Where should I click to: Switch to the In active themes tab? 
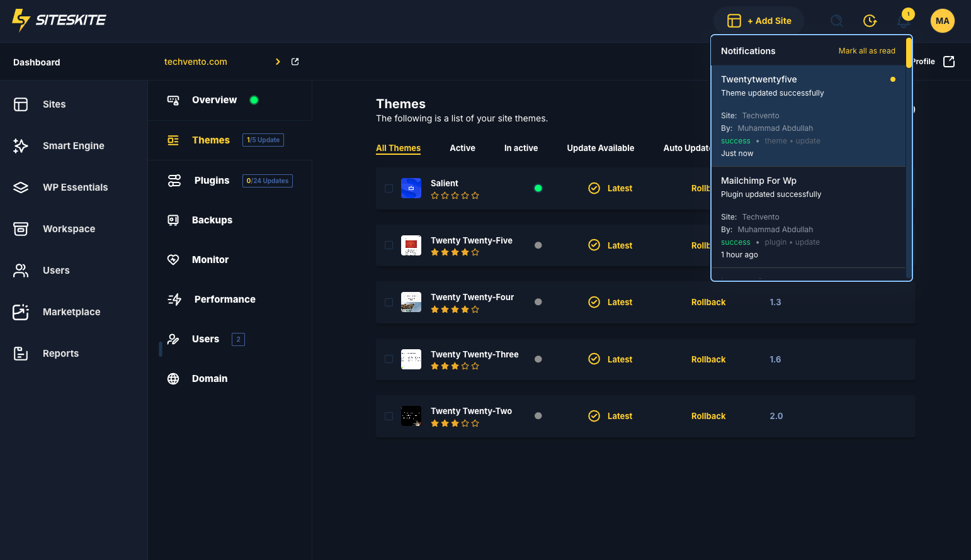[521, 148]
